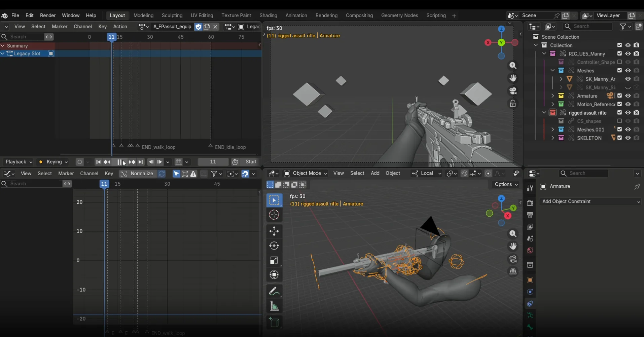
Task: Enable the CS_shapes collection checkbox
Action: pos(619,121)
